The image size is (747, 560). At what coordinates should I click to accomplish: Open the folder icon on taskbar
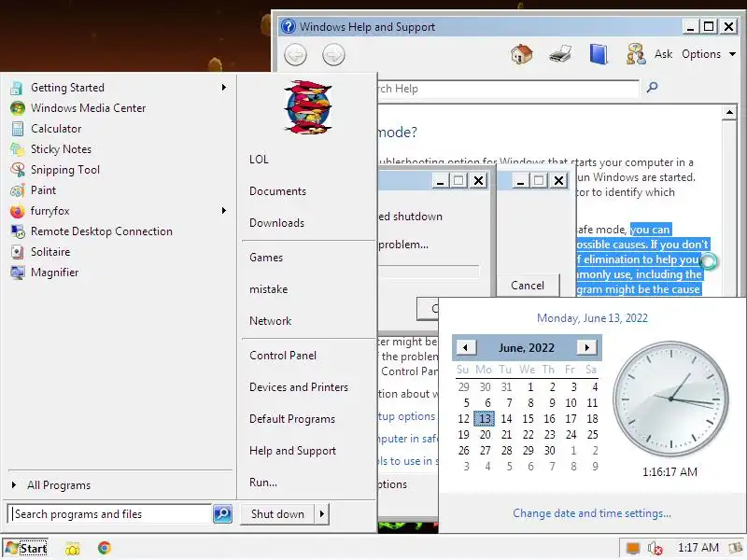click(73, 549)
